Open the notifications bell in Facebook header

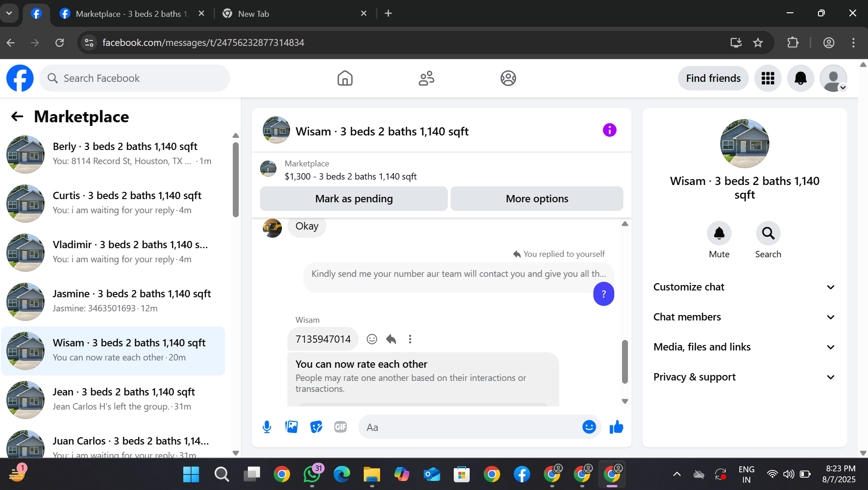click(x=801, y=78)
